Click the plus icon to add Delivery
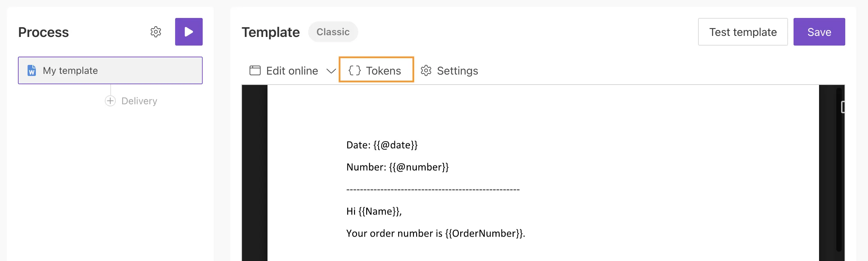868x261 pixels. point(110,100)
